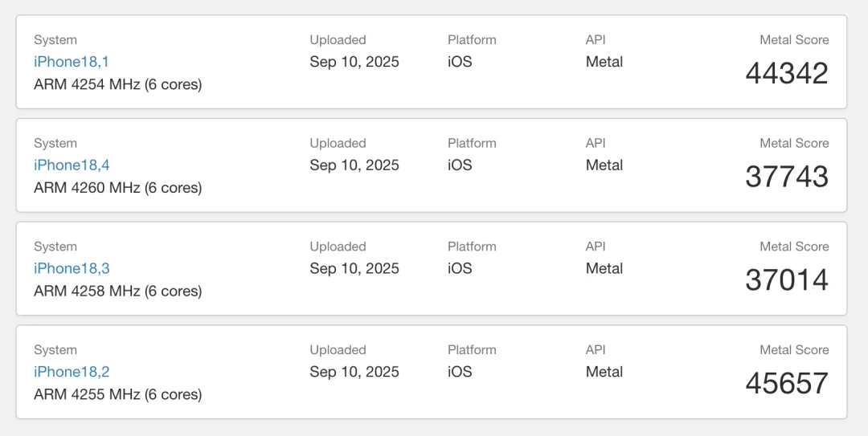This screenshot has width=868, height=436.
Task: Click the 37743 Metal Score value
Action: click(x=787, y=177)
